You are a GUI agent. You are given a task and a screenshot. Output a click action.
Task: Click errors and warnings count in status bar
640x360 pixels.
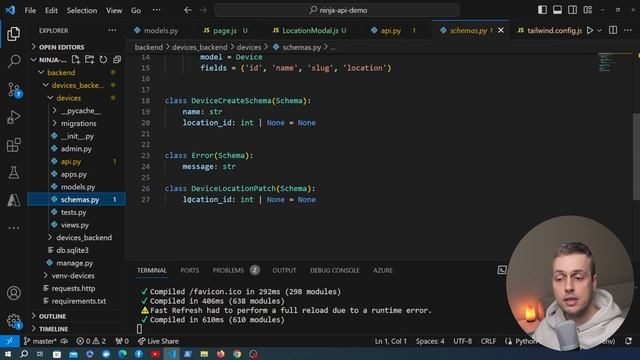pos(91,341)
